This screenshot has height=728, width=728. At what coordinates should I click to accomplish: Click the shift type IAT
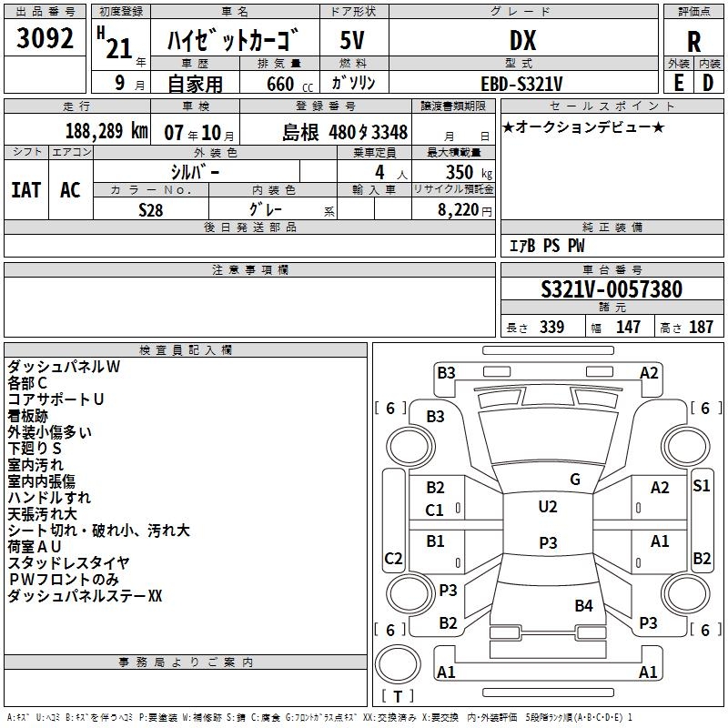26,190
